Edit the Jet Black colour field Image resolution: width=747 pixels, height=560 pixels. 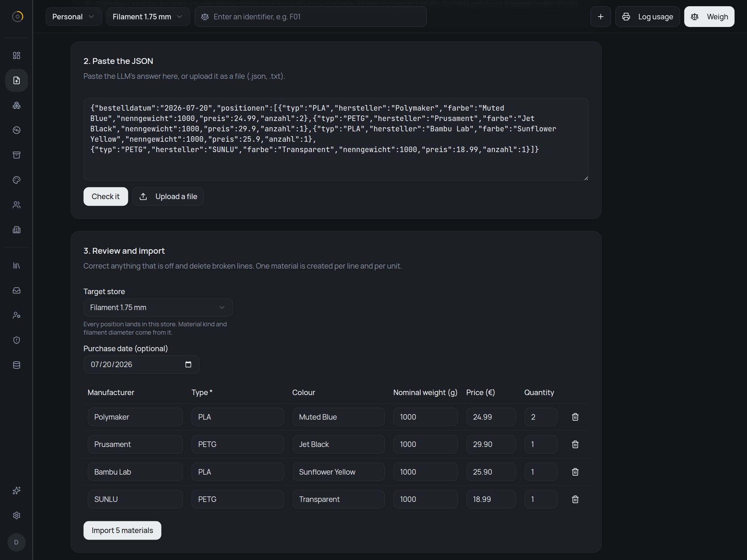point(339,445)
